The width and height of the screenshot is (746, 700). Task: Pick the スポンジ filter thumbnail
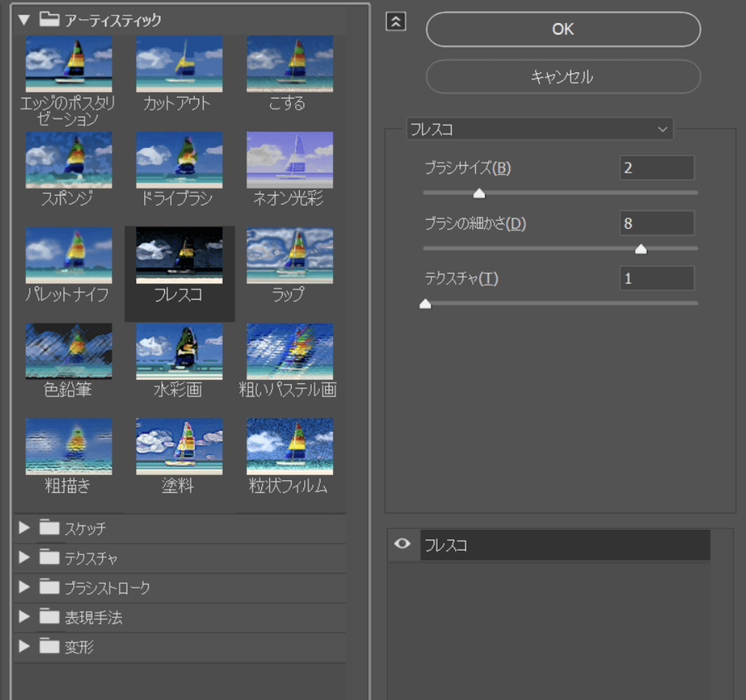pos(69,160)
